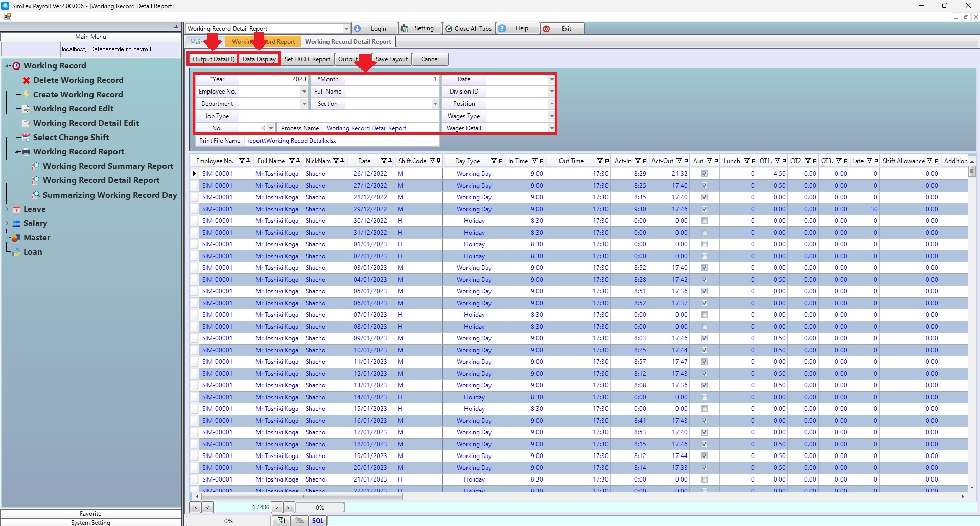Check the Aut box for 30/12/2022 holiday row
Viewport: 980px width, 526px height.
[x=704, y=221]
